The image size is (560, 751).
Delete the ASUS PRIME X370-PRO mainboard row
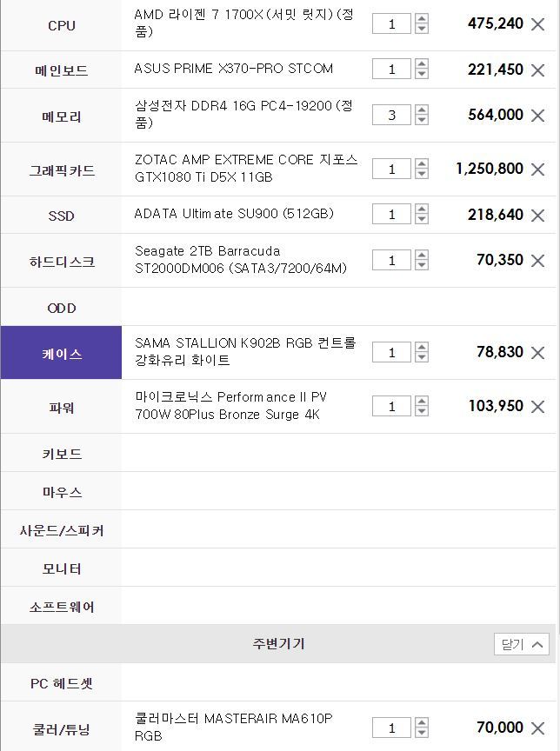click(537, 70)
